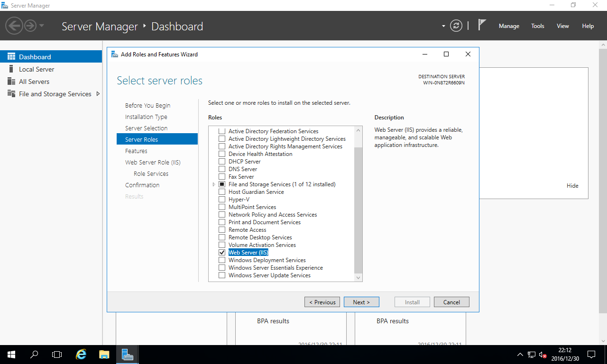Enable the Fax Server role checkbox
Image resolution: width=607 pixels, height=364 pixels.
tap(222, 177)
